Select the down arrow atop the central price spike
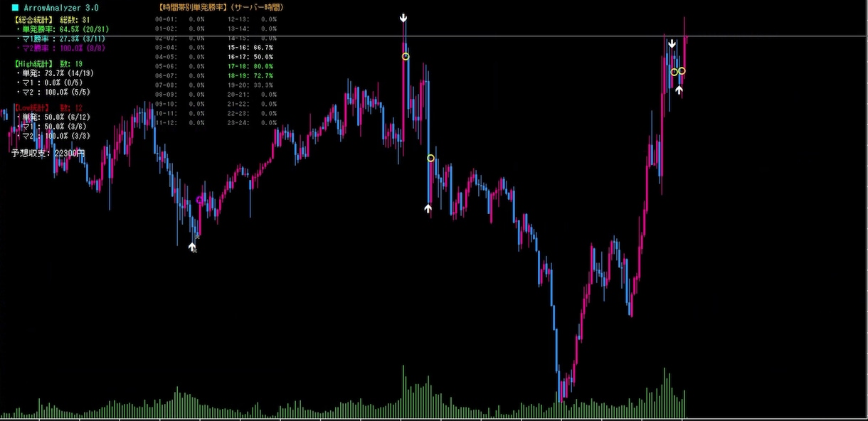 pos(403,18)
